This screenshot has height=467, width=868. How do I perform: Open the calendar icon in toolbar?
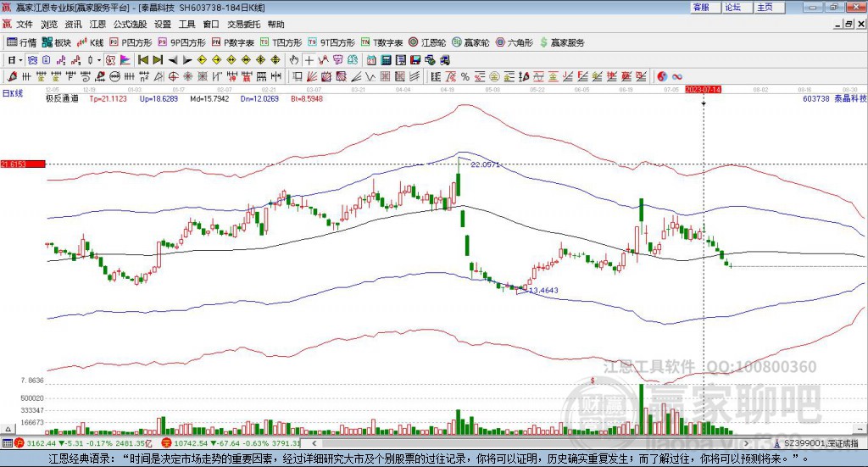click(371, 60)
